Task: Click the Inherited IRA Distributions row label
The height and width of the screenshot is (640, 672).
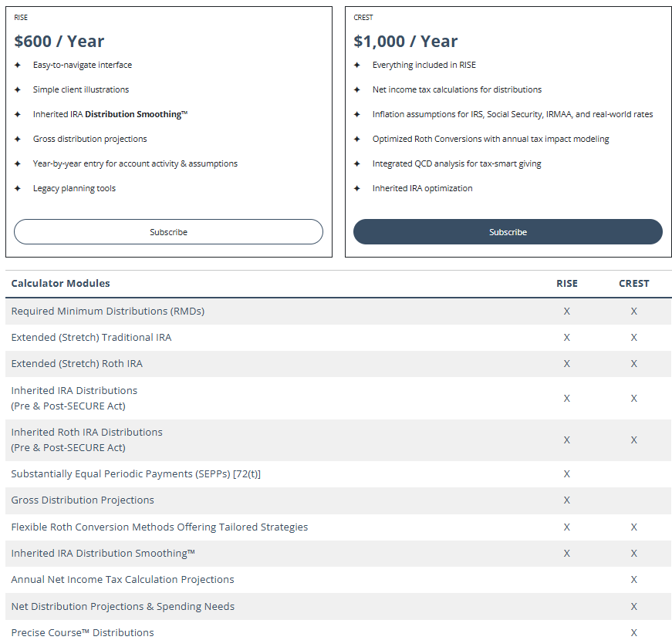Action: click(74, 398)
